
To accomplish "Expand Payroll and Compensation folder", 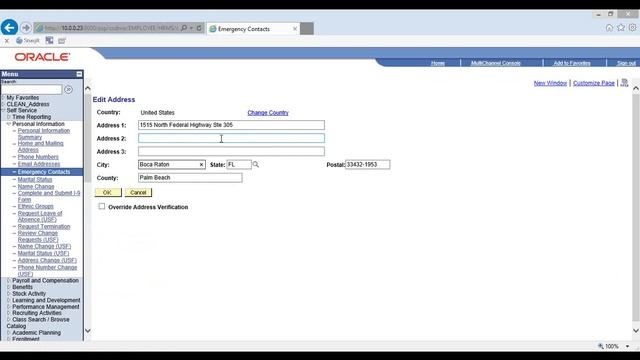I will pos(9,280).
